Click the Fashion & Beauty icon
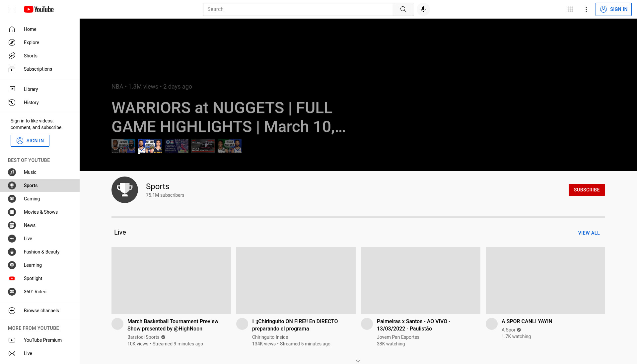 pos(12,252)
